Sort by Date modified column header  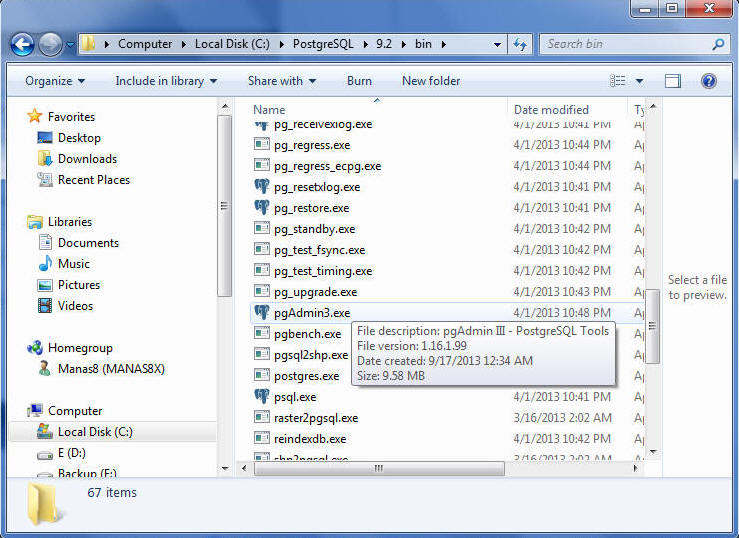pos(551,110)
